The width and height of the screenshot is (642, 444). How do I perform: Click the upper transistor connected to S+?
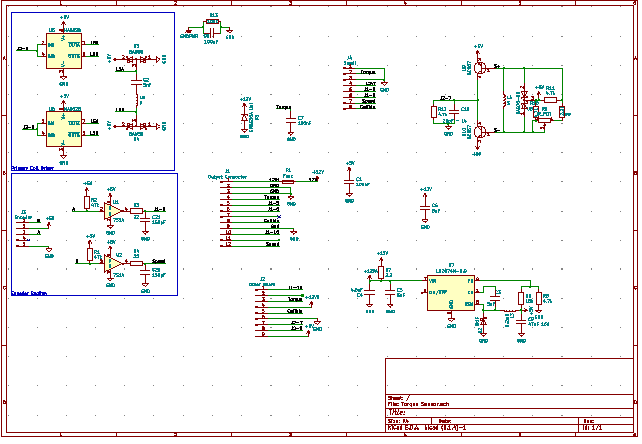(x=481, y=68)
